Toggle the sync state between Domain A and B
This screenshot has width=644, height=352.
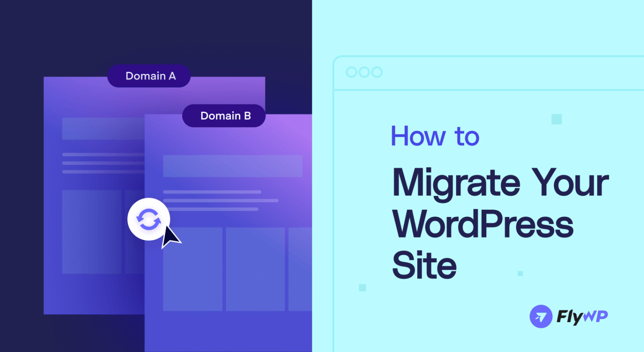148,219
